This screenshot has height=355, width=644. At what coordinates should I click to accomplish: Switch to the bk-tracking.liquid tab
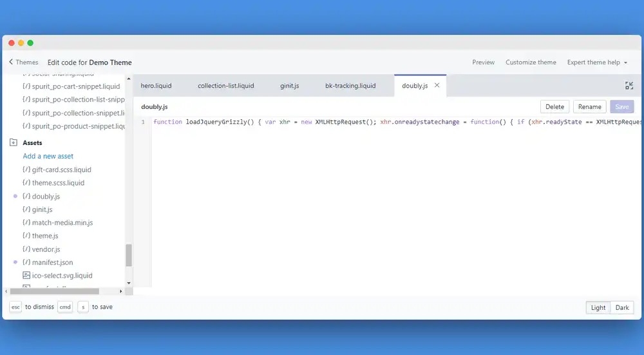click(x=350, y=86)
